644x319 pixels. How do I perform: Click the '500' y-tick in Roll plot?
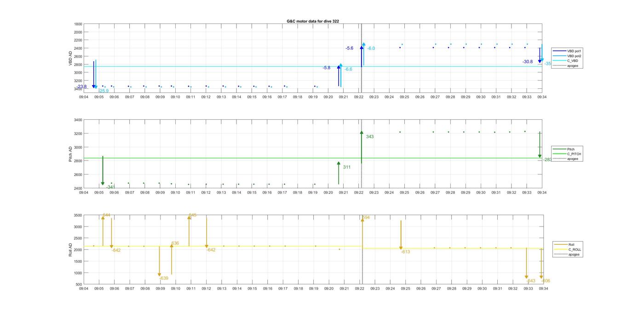[x=79, y=284]
